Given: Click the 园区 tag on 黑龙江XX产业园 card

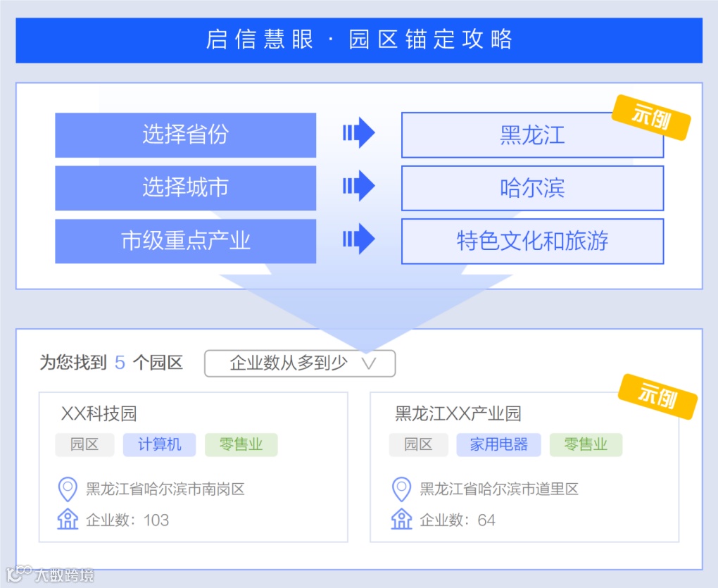Looking at the screenshot, I should coord(419,444).
